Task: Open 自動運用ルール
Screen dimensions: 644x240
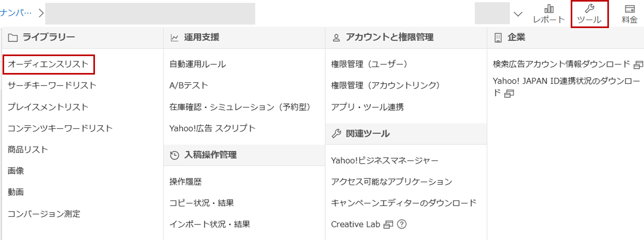Action: [x=198, y=64]
